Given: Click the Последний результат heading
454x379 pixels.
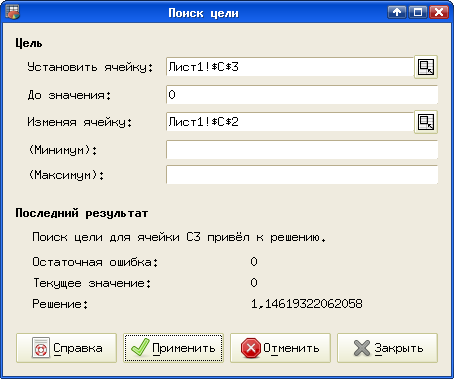Looking at the screenshot, I should tap(82, 213).
